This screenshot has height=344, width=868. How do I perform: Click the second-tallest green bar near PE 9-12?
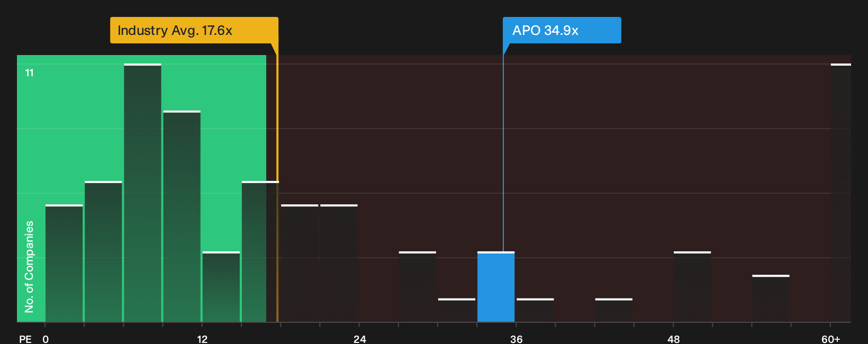pos(182,216)
